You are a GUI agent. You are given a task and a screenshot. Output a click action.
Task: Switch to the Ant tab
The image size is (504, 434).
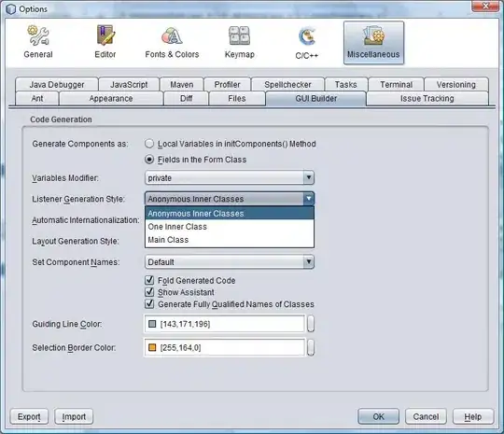tap(37, 98)
